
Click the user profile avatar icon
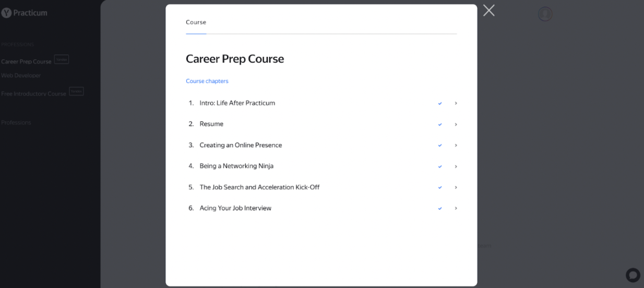pyautogui.click(x=545, y=14)
